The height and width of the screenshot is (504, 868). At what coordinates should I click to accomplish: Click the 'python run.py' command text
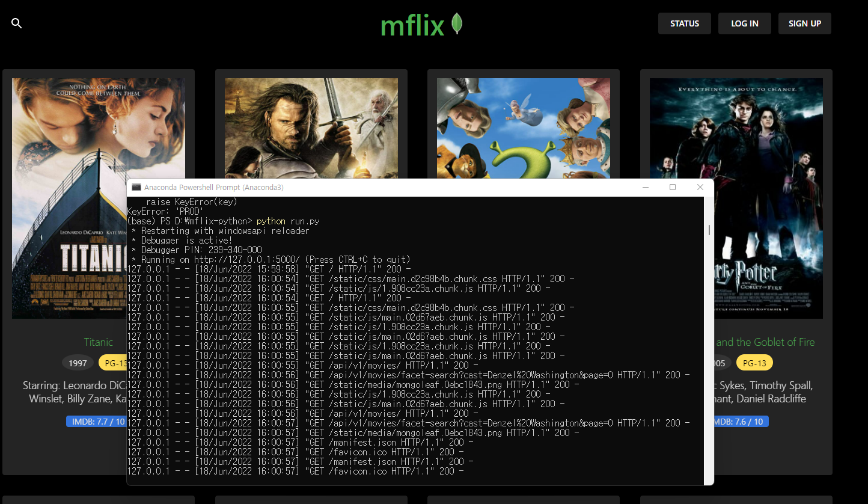(288, 221)
